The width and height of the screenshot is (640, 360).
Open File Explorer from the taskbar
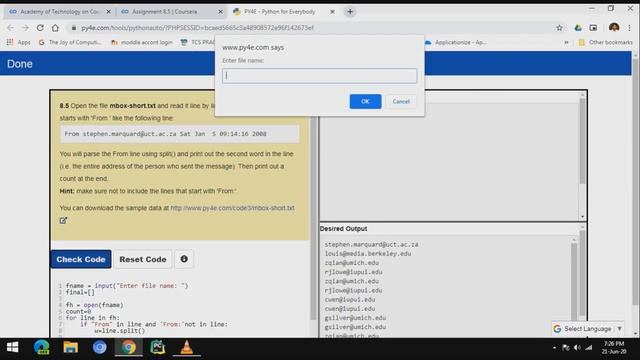[x=71, y=347]
